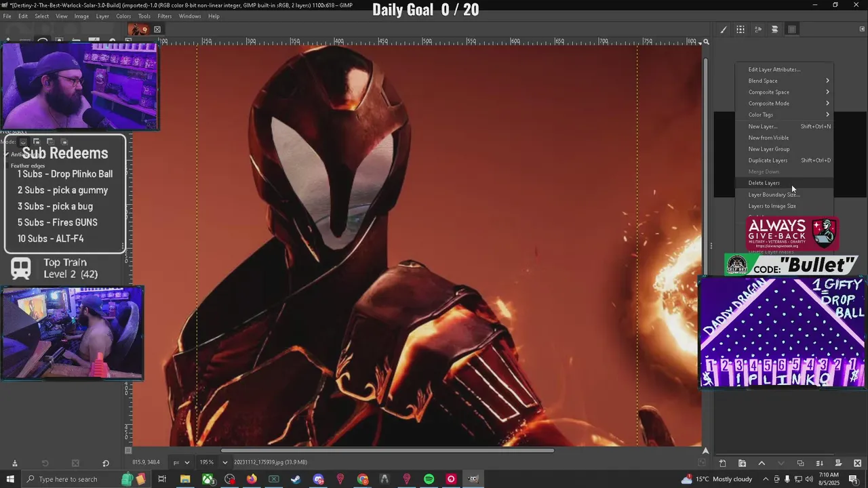The height and width of the screenshot is (488, 868).
Task: Open the Layer menu
Action: tap(102, 16)
